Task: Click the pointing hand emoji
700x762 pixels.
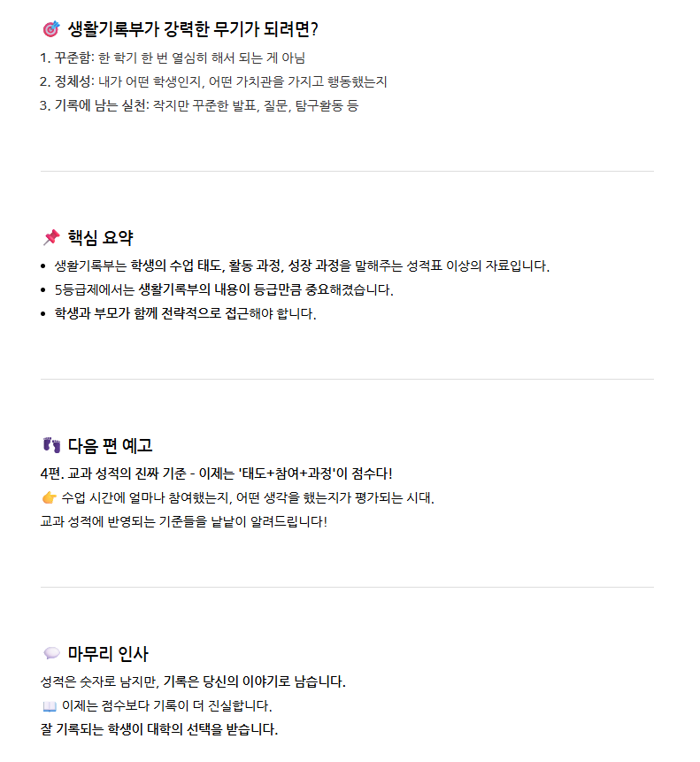Action: pos(50,498)
